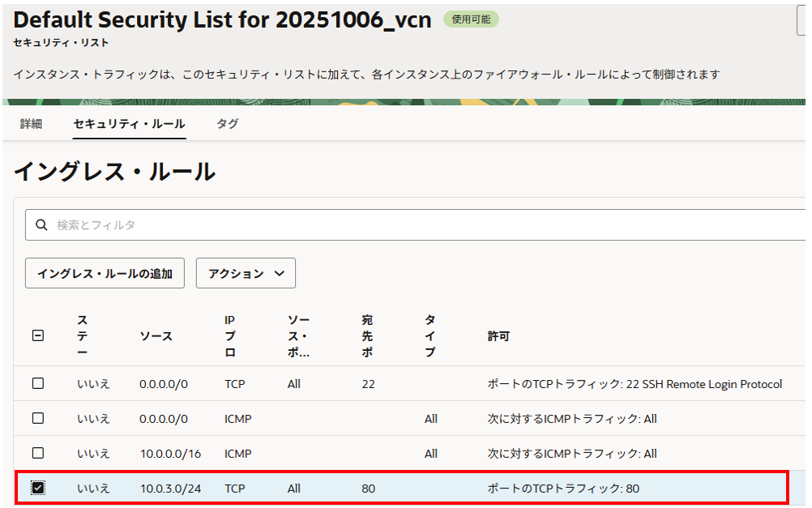Select the checkbox for the port 22 SSH rule
The height and width of the screenshot is (508, 812).
[x=38, y=384]
